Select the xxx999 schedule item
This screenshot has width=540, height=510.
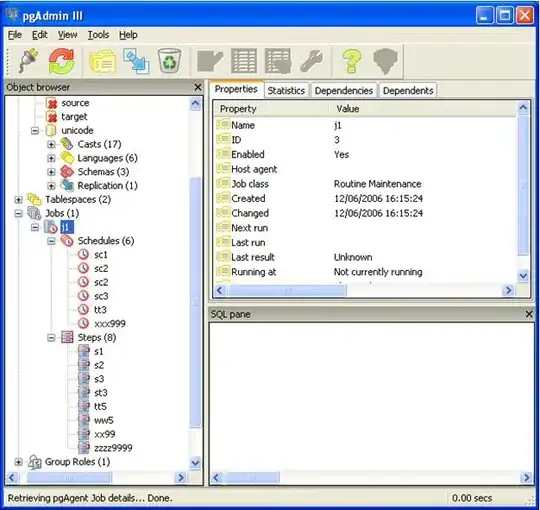pyautogui.click(x=110, y=324)
